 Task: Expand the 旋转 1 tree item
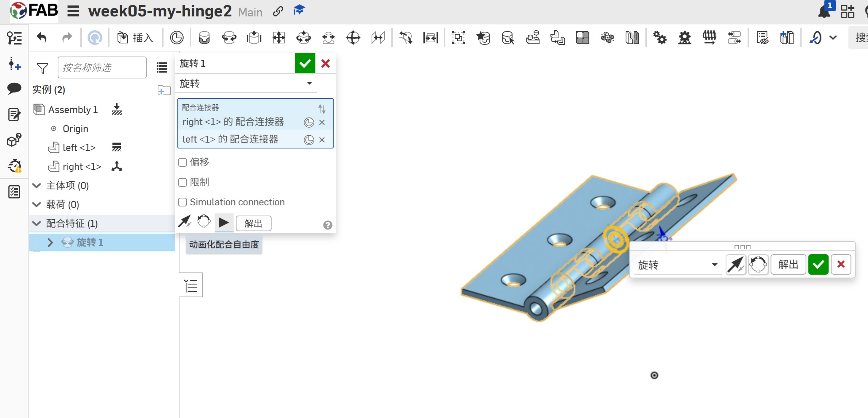click(x=50, y=242)
